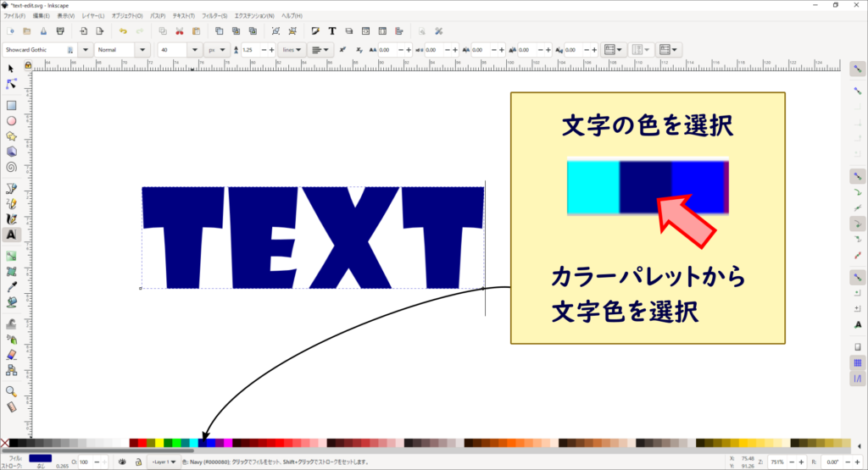Click the no-color X palette swatch

[x=5, y=443]
